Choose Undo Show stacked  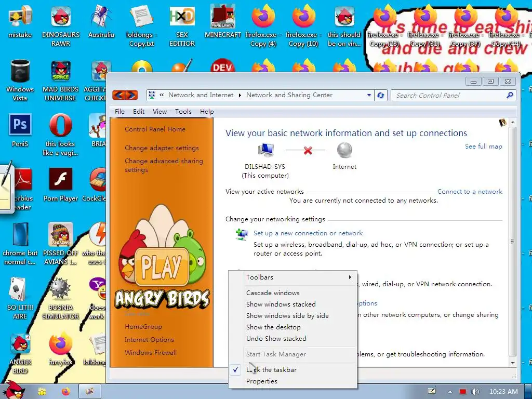tap(276, 339)
